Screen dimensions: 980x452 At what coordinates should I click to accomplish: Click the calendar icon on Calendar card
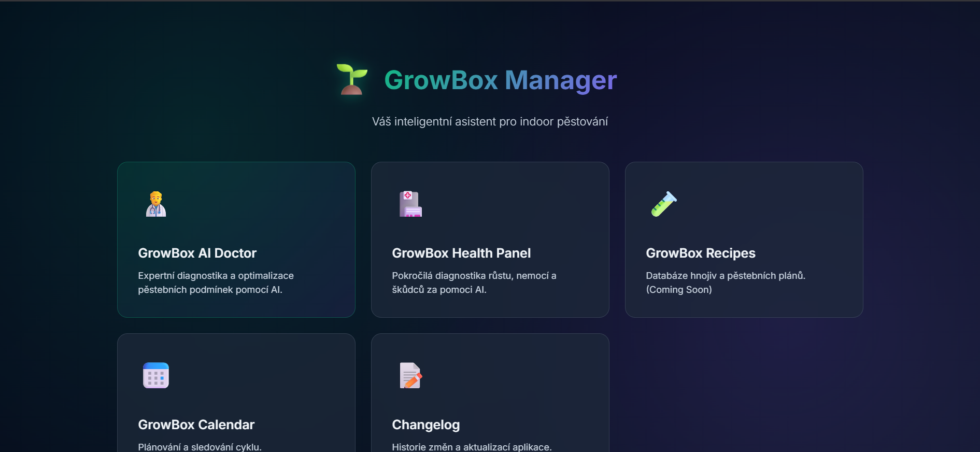tap(156, 375)
